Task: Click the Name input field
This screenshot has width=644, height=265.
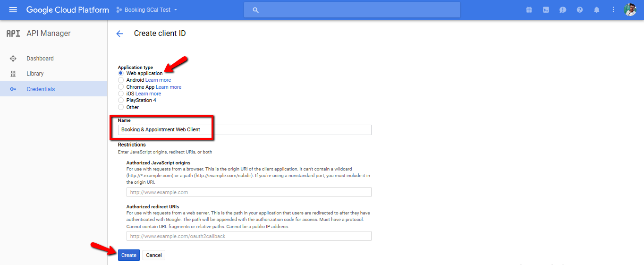Action: coord(245,129)
